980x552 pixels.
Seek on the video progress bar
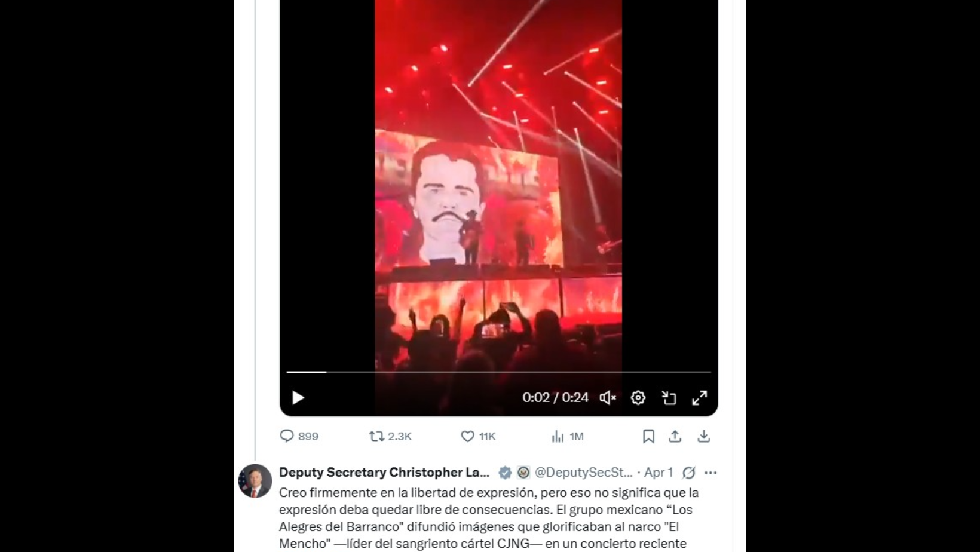[498, 372]
